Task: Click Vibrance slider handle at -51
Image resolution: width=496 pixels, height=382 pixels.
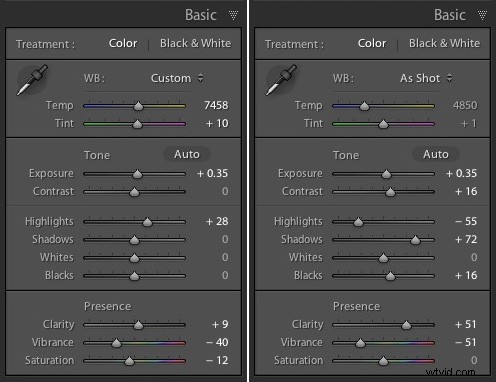Action: point(360,343)
